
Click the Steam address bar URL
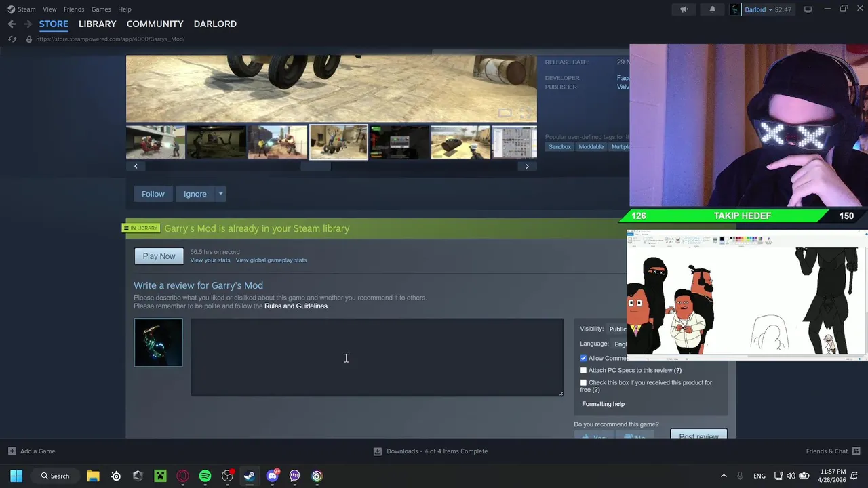tap(110, 39)
